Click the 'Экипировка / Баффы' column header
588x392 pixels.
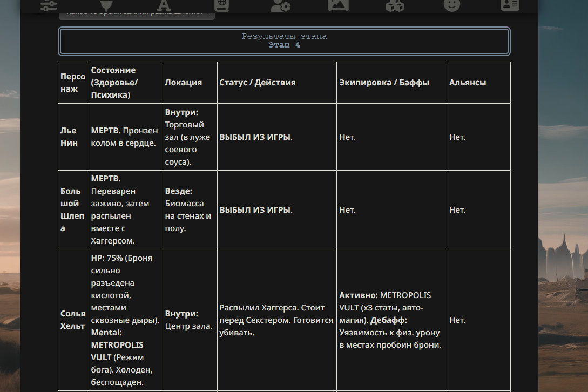391,83
